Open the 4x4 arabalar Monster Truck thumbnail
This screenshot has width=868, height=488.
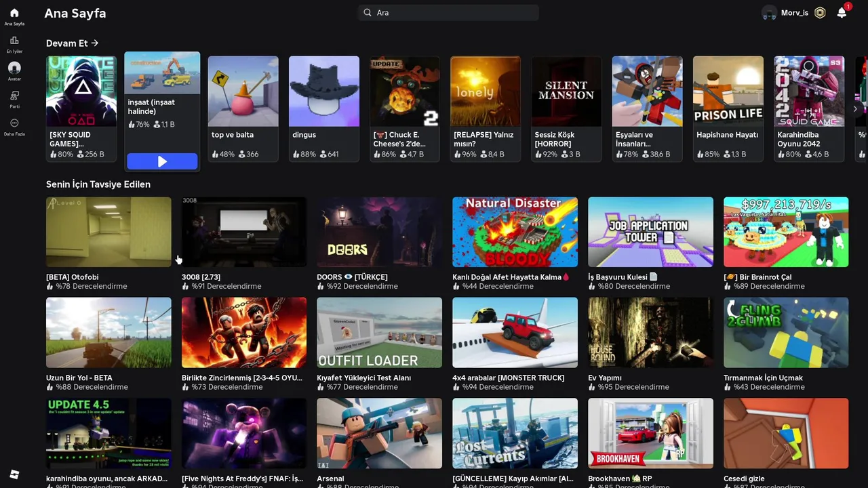pyautogui.click(x=515, y=333)
